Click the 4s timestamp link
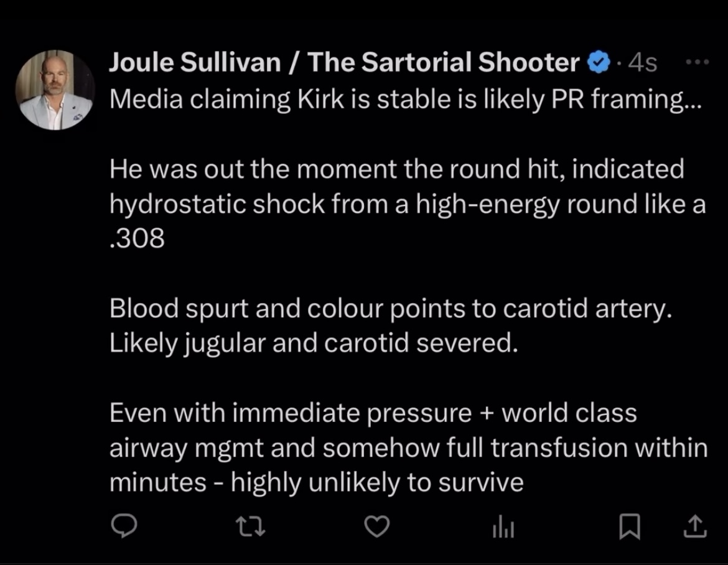This screenshot has height=565, width=728. pyautogui.click(x=643, y=63)
